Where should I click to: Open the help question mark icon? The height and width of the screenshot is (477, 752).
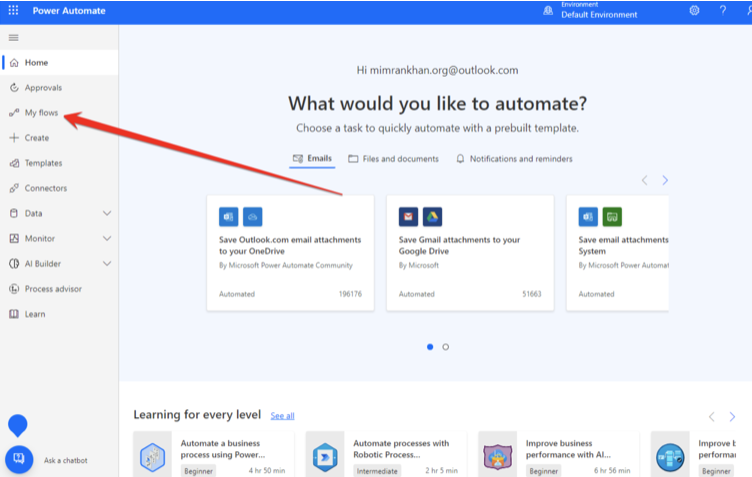point(723,11)
